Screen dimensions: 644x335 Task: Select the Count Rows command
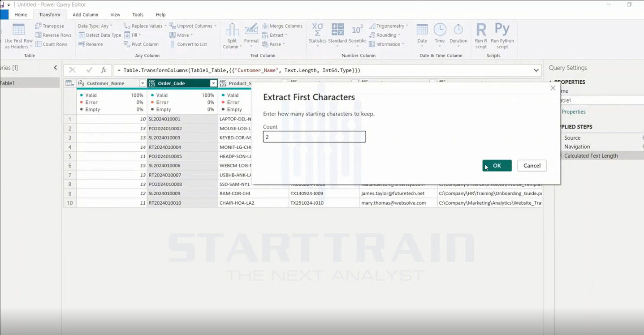[x=51, y=44]
